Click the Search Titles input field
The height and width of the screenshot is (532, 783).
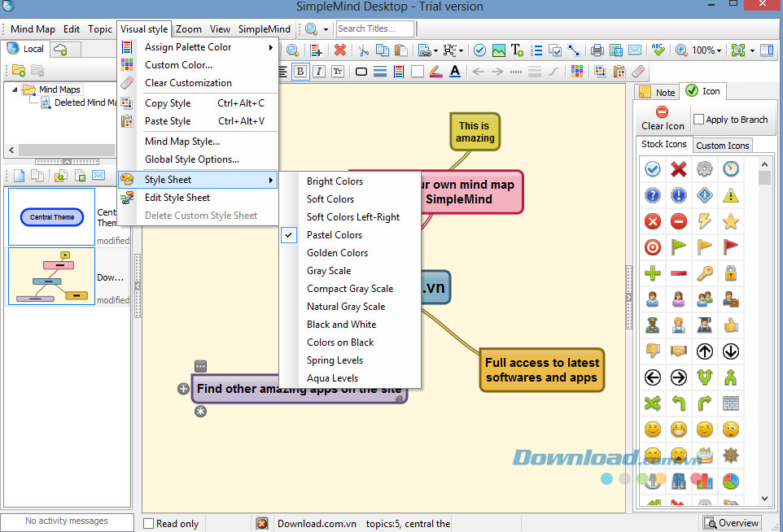374,28
